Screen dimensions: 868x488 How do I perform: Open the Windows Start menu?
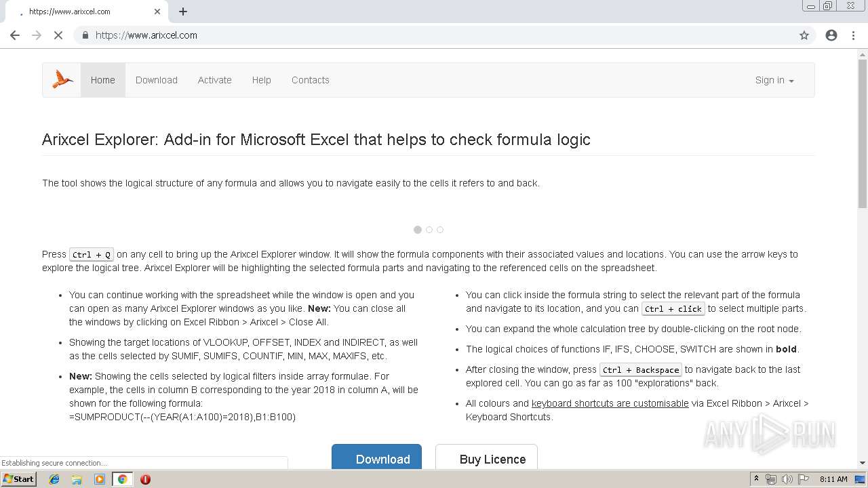(18, 479)
